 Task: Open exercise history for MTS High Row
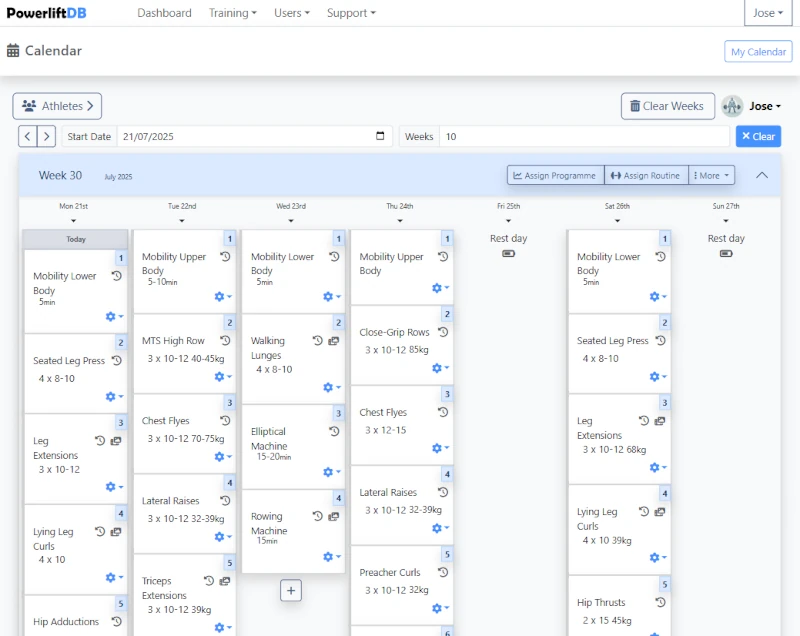[227, 342]
